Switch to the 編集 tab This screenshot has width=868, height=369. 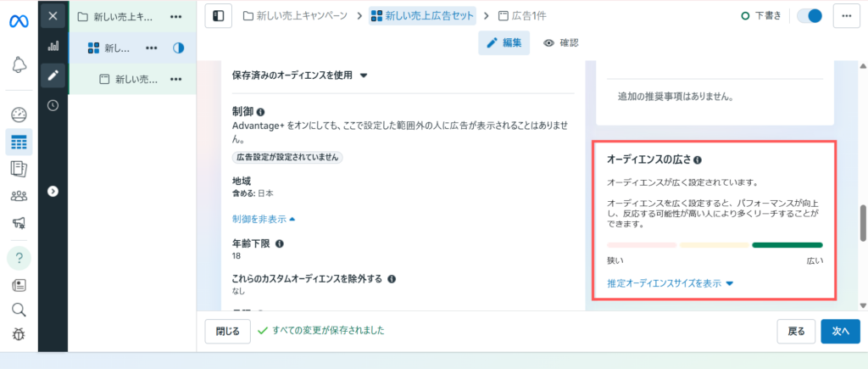(x=504, y=42)
